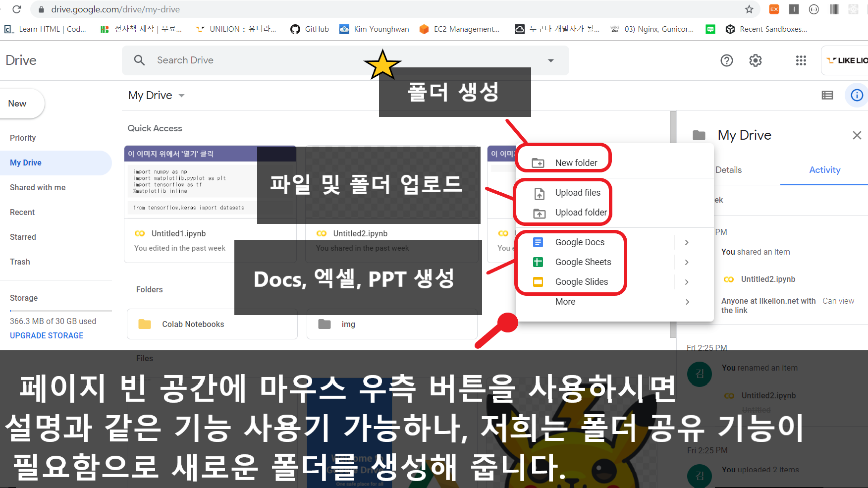The height and width of the screenshot is (488, 868).
Task: Open the orange EX browser extension
Action: (774, 9)
